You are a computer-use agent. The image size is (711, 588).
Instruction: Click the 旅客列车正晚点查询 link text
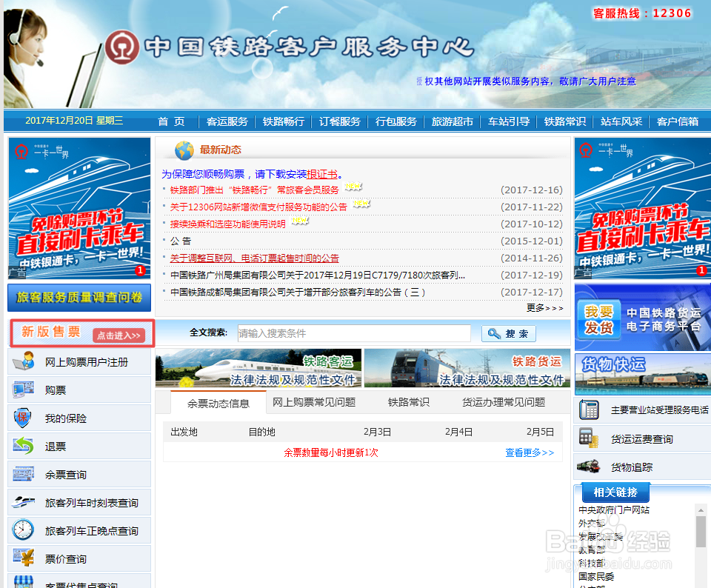tap(91, 531)
